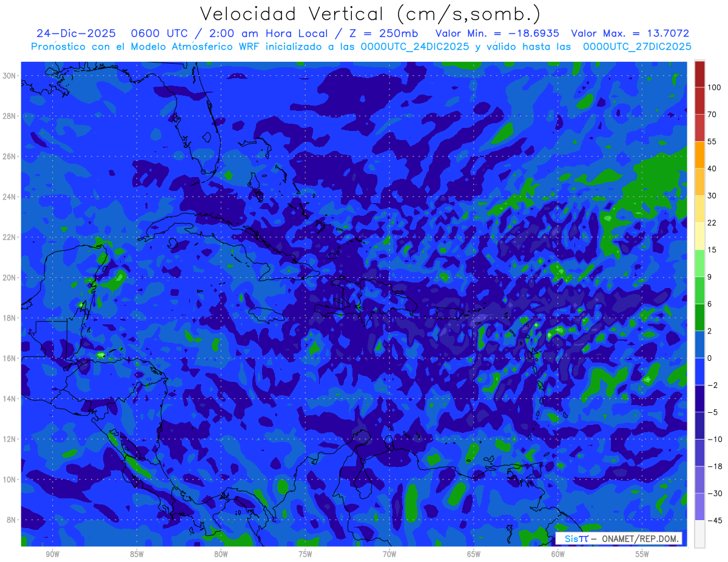
Task: Click the title 'Velocidad Vertical (cm/s,somb.)'
Action: click(x=369, y=14)
